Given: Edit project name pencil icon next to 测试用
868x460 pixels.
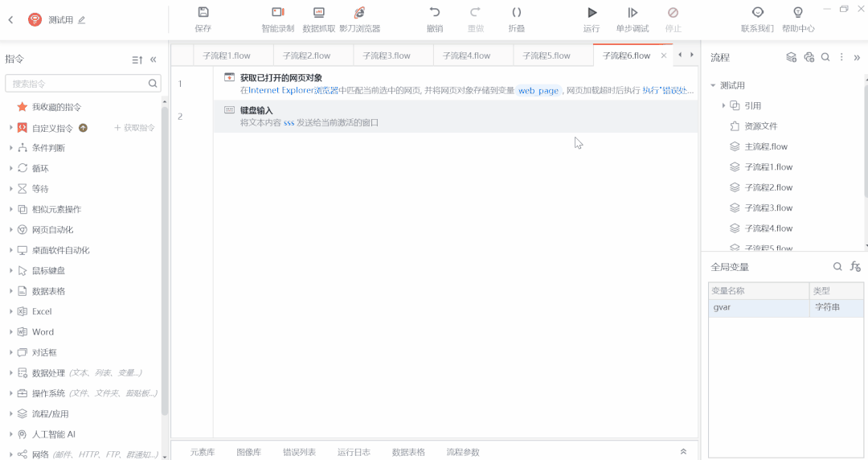Looking at the screenshot, I should coord(82,20).
